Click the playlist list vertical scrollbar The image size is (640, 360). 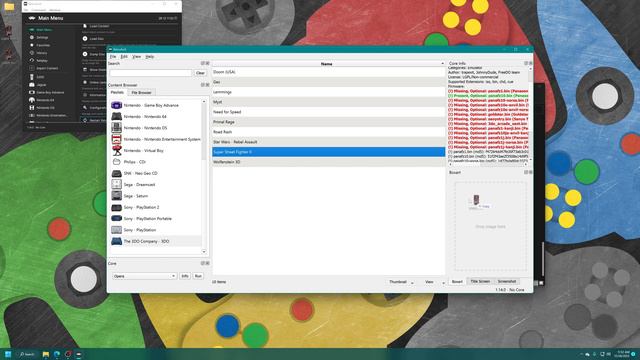coord(204,176)
